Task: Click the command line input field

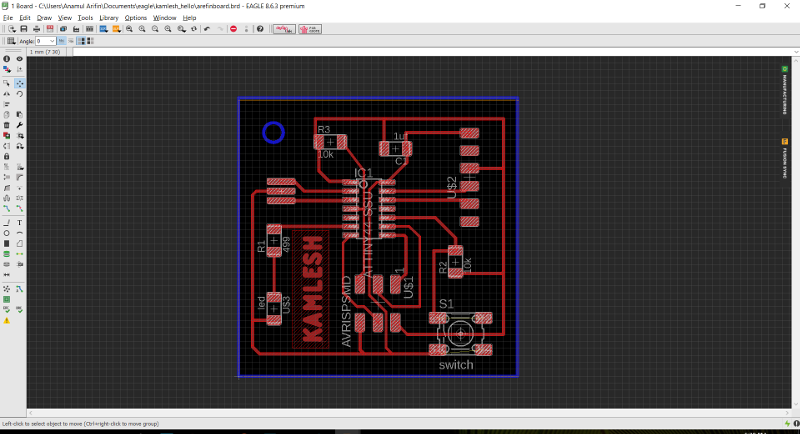Action: [432, 52]
